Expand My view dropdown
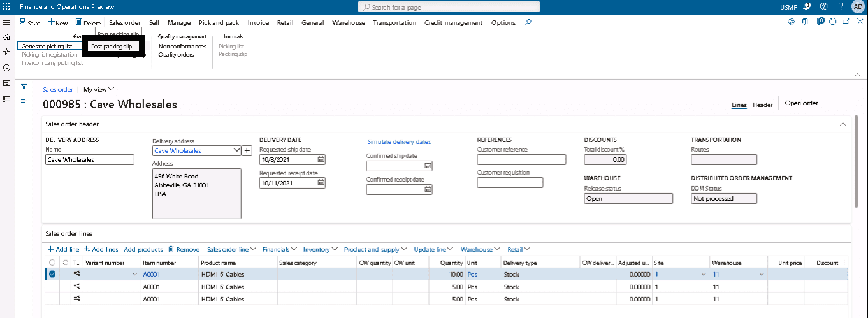This screenshot has height=318, width=868. coord(99,90)
